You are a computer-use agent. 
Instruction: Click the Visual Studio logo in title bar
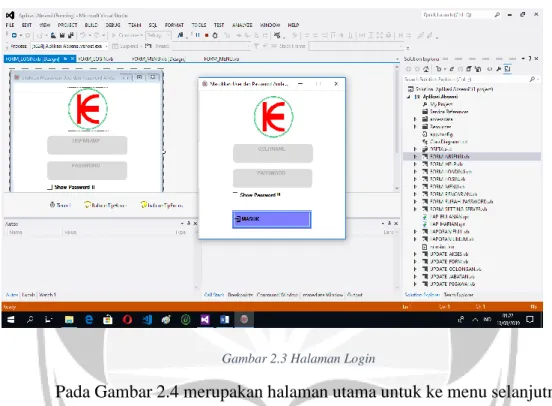[x=10, y=15]
